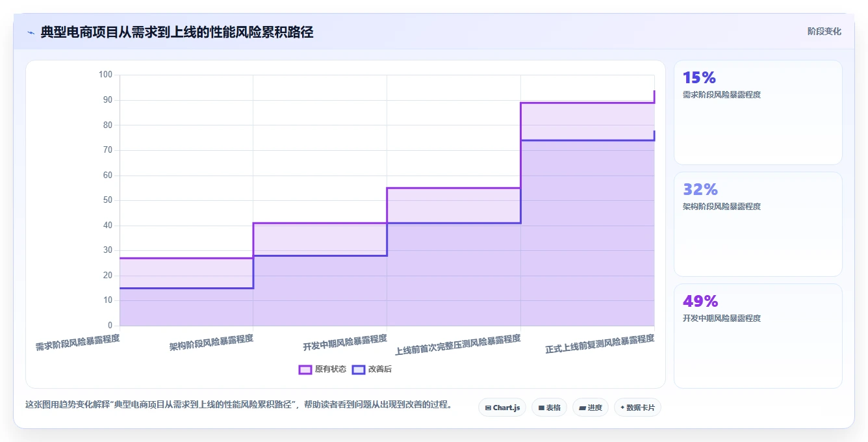Toggle the 改善后 legend entry

pos(372,369)
